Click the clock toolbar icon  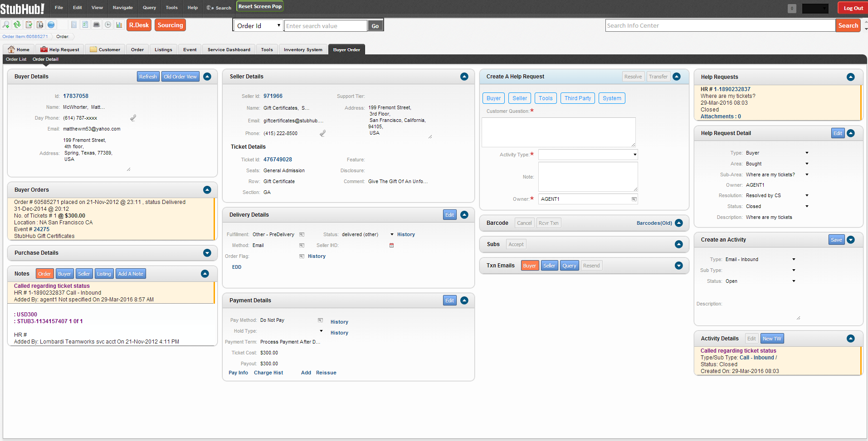click(x=108, y=25)
